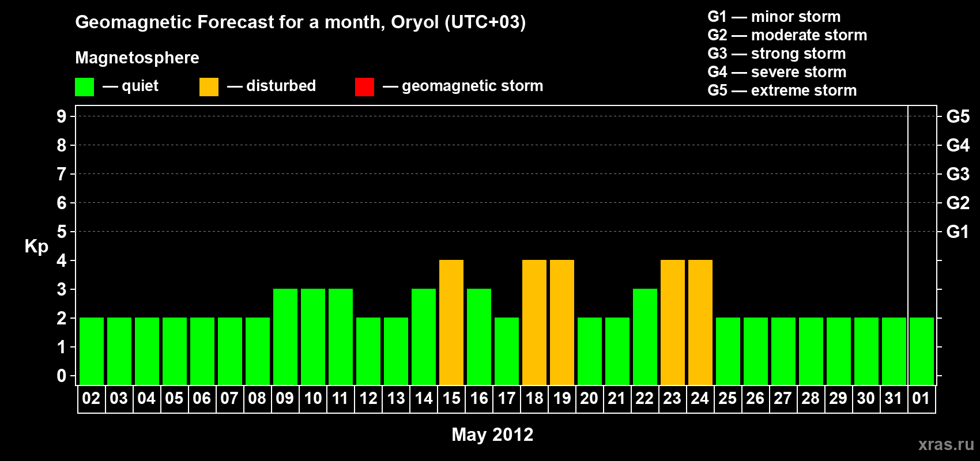Click 'G1 — minor storm' legend text
The height and width of the screenshot is (461, 980).
774,17
